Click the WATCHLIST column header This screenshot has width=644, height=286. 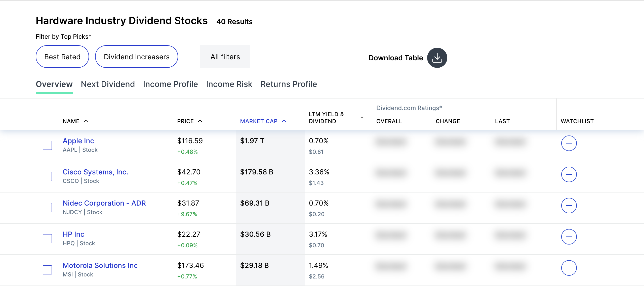tap(577, 121)
